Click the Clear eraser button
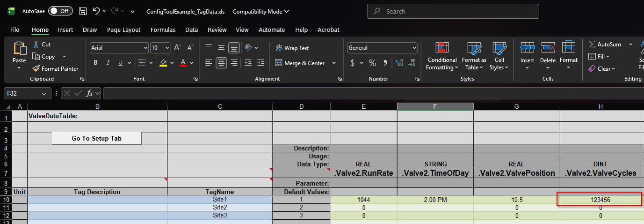The height and width of the screenshot is (224, 644). point(602,68)
